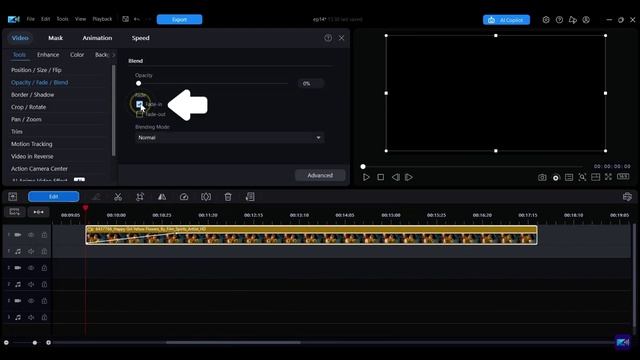Open the Speed gauge tool
The image size is (640, 360).
coord(184,197)
